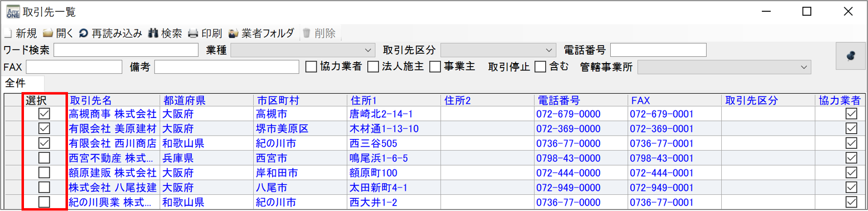This screenshot has height=211, width=868.
Task: Open the 管轄事業所 dropdown
Action: [x=803, y=68]
